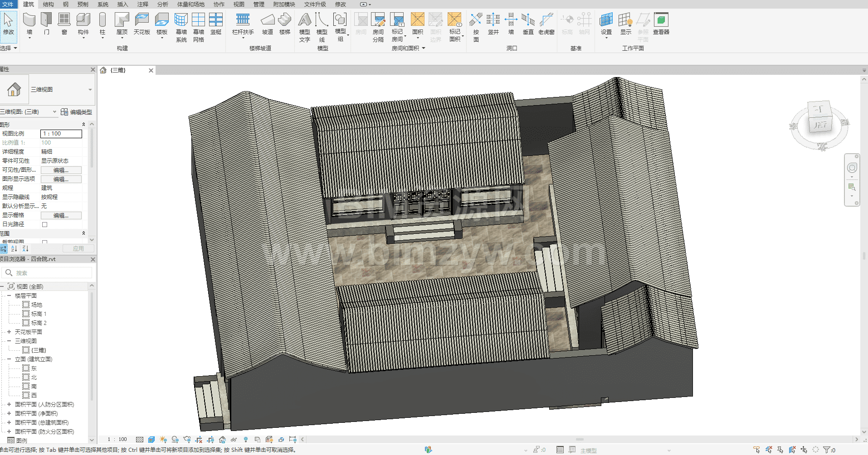Open the Manage (管理) ribbon tab
The width and height of the screenshot is (868, 455).
pos(258,4)
